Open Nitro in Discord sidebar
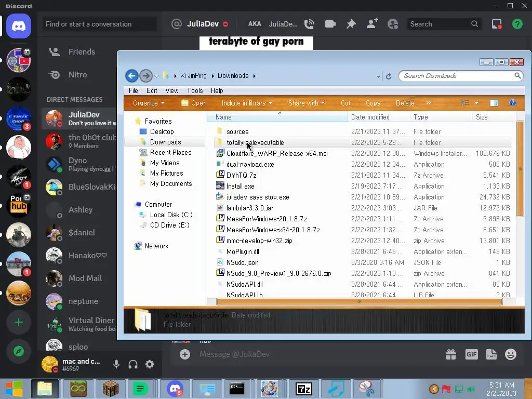The width and height of the screenshot is (532, 399). pos(79,75)
